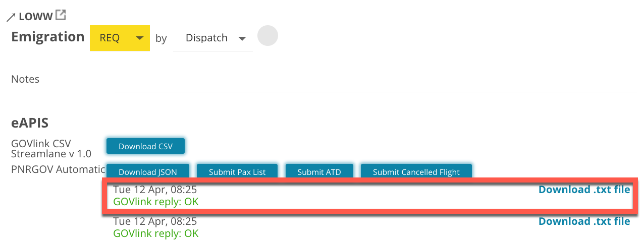Image resolution: width=644 pixels, height=242 pixels.
Task: Download .txt file from the lower entry
Action: 584,221
